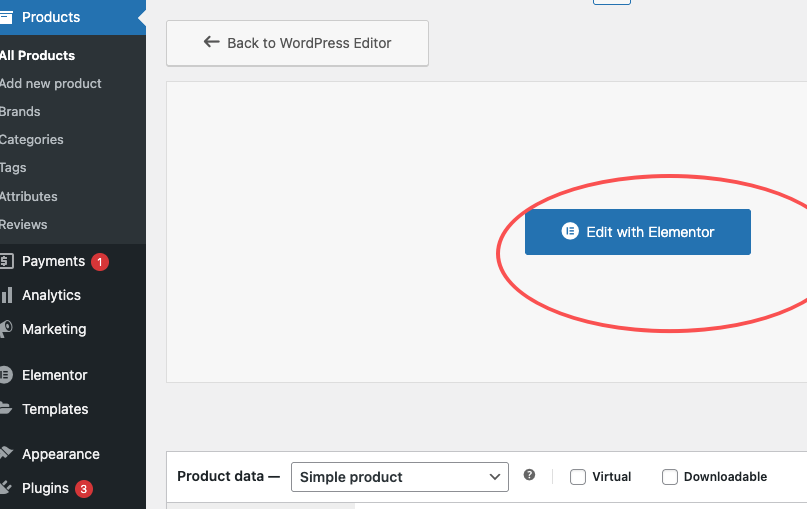Tick the Downloadable checkbox

point(670,477)
